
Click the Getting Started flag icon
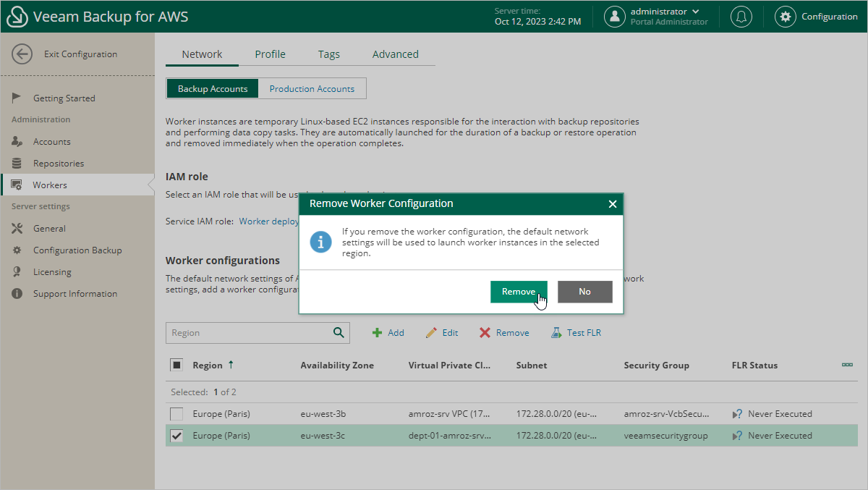(x=17, y=98)
